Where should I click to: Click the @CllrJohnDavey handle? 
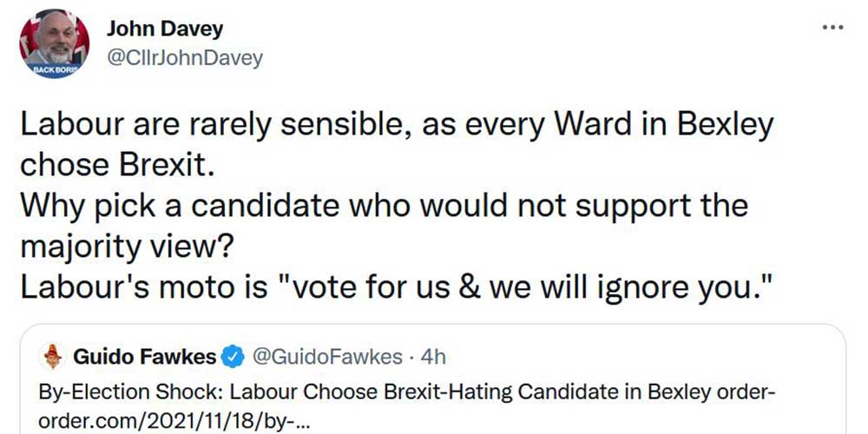point(183,58)
